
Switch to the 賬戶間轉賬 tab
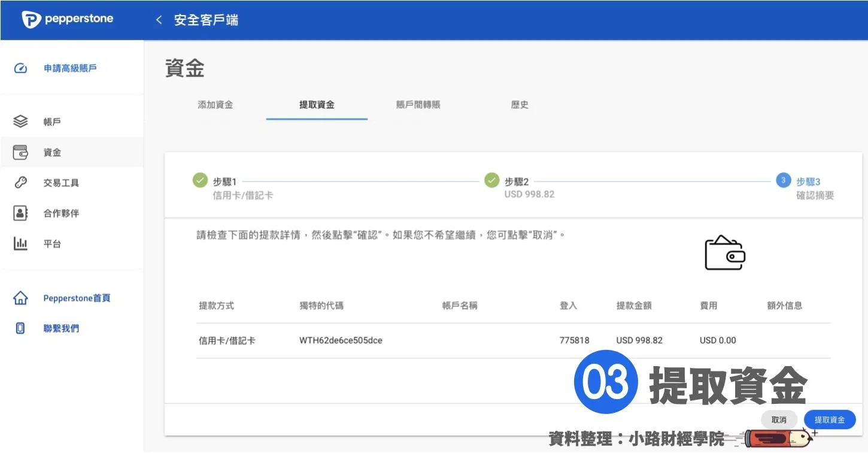pos(418,105)
